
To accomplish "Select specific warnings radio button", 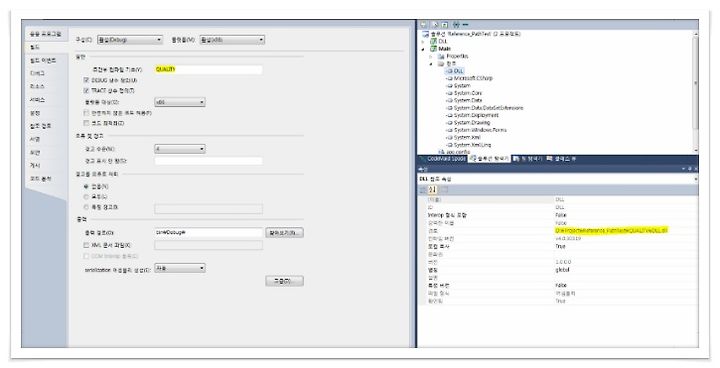I will 86,207.
